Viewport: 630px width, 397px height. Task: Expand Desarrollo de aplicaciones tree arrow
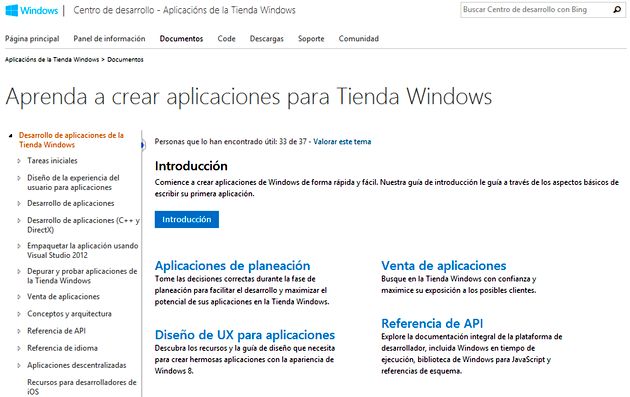coord(19,203)
